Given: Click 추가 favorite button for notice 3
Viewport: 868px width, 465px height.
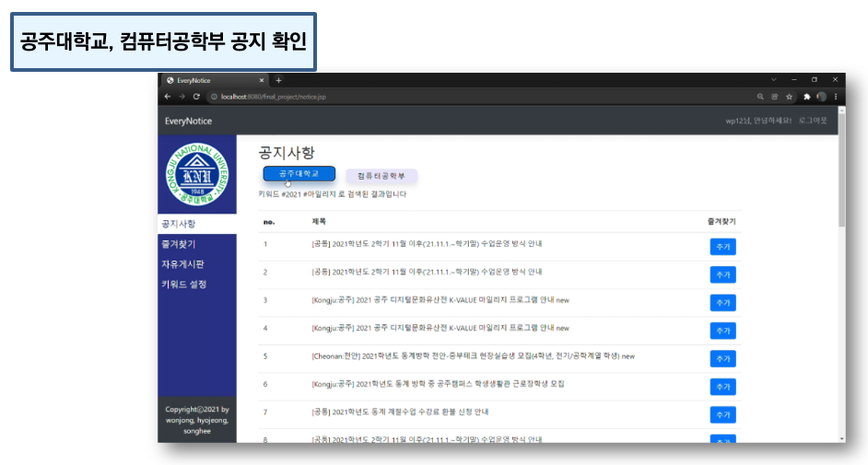Looking at the screenshot, I should 723,303.
